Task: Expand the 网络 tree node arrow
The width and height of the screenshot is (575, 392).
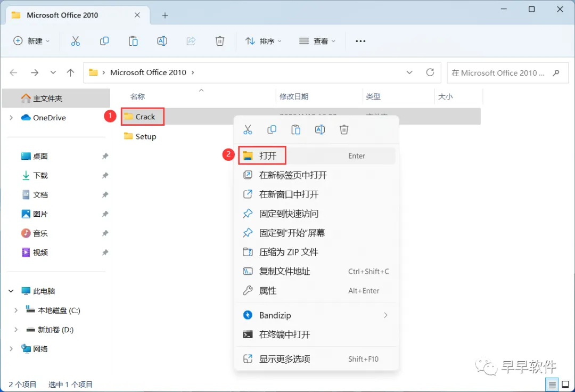Action: (11, 349)
